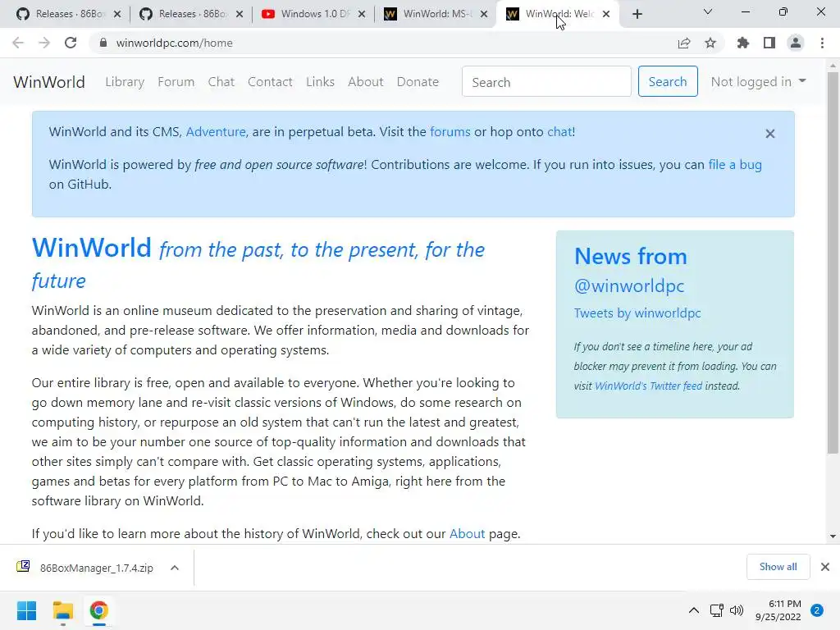Open the Windows Start menu
Screen dimensions: 840x630
tap(26, 610)
